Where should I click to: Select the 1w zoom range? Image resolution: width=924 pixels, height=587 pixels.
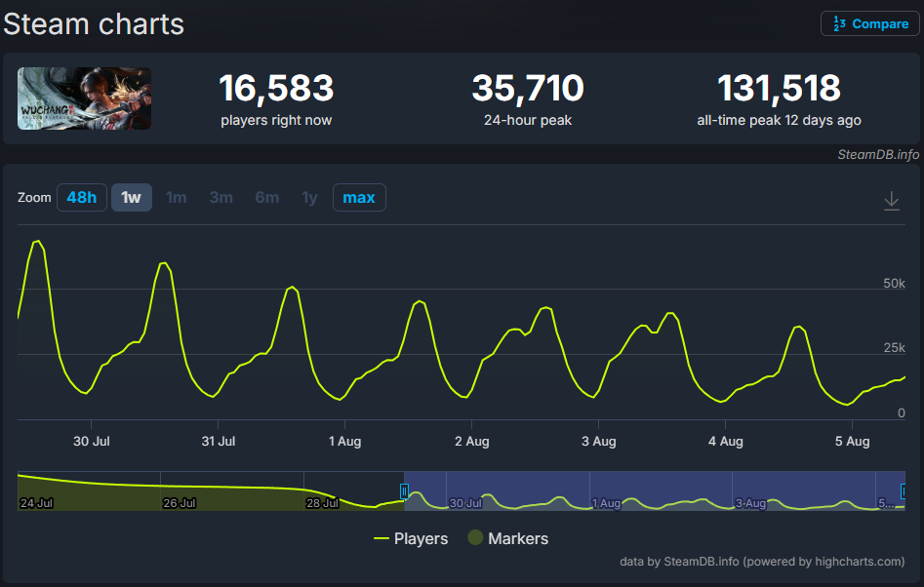tap(131, 198)
